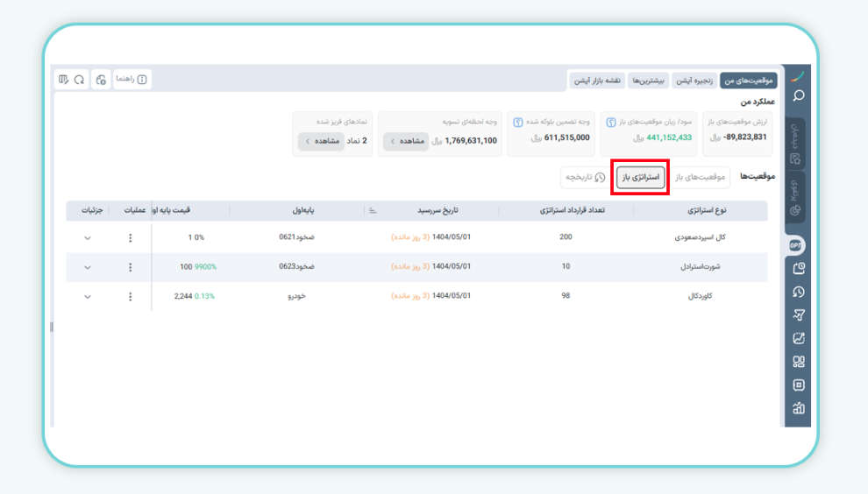The image size is (868, 494).
Task: Click the history clock icon in the sidebar
Action: click(798, 293)
